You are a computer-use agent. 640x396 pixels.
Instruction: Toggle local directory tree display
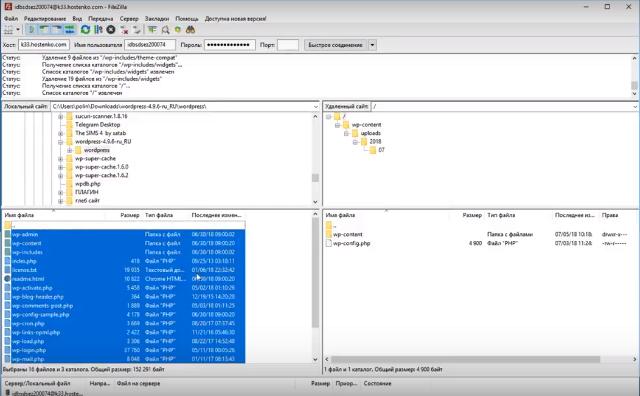pos(44,30)
